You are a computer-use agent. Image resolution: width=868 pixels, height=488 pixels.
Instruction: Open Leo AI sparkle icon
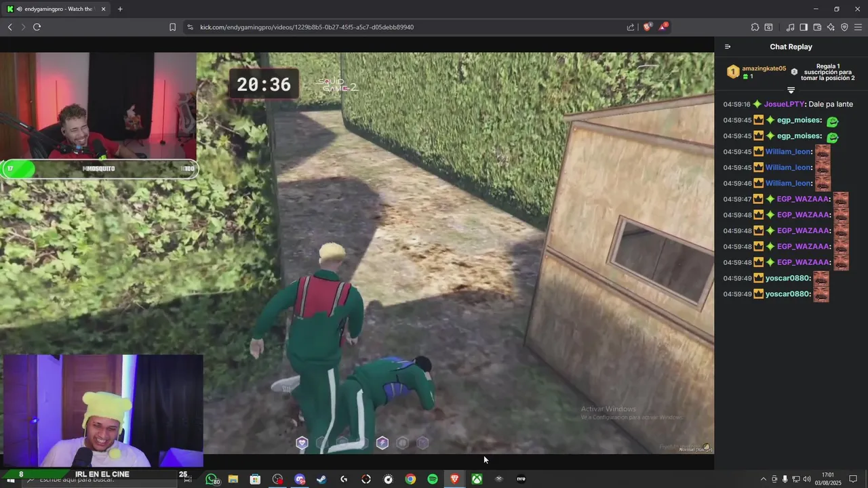(x=831, y=27)
